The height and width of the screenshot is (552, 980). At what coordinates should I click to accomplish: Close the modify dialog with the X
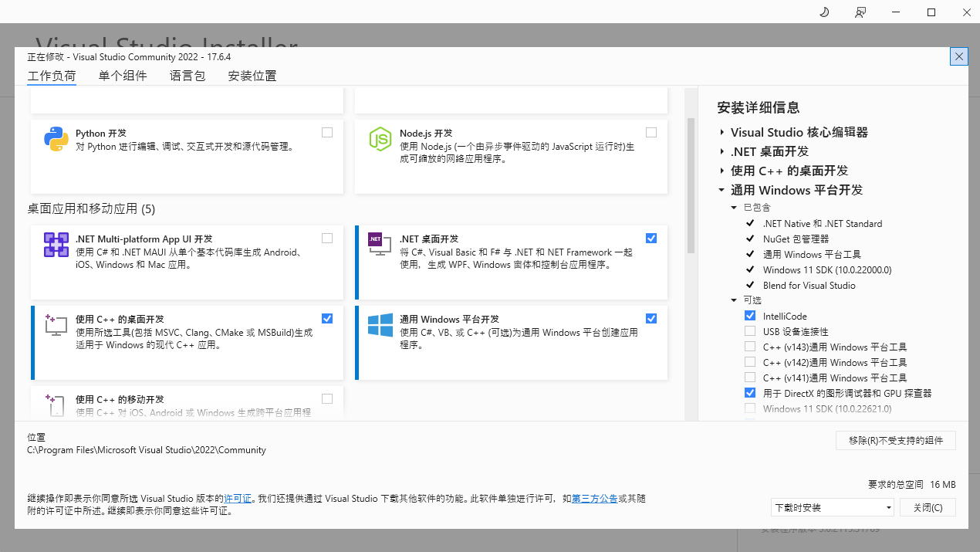[x=959, y=56]
